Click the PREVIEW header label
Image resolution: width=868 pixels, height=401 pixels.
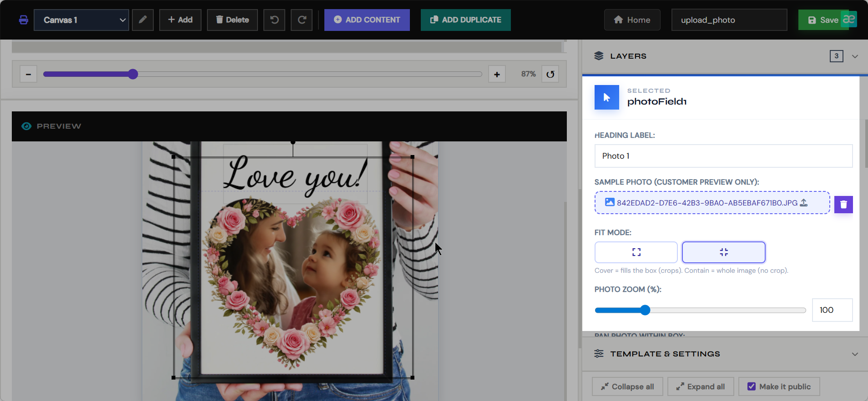click(x=59, y=126)
